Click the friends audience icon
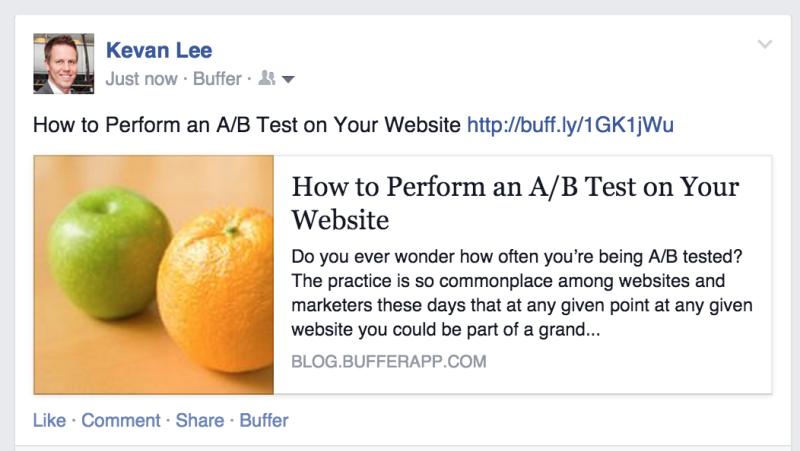Viewport: 800px width, 451px height. point(267,79)
